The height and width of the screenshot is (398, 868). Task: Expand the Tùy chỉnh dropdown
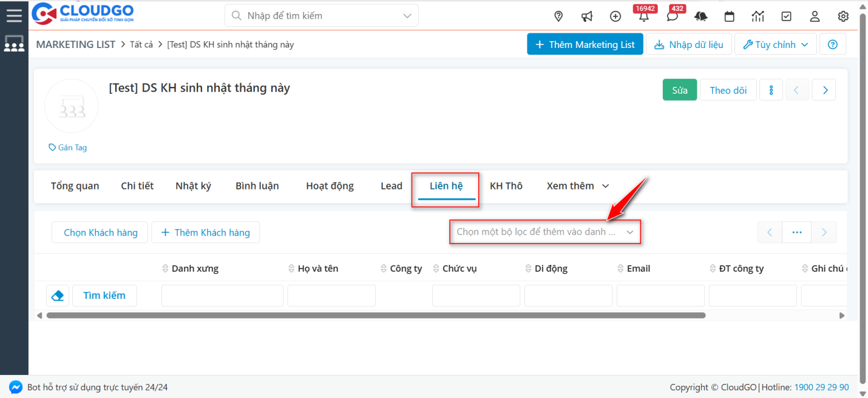click(x=775, y=44)
